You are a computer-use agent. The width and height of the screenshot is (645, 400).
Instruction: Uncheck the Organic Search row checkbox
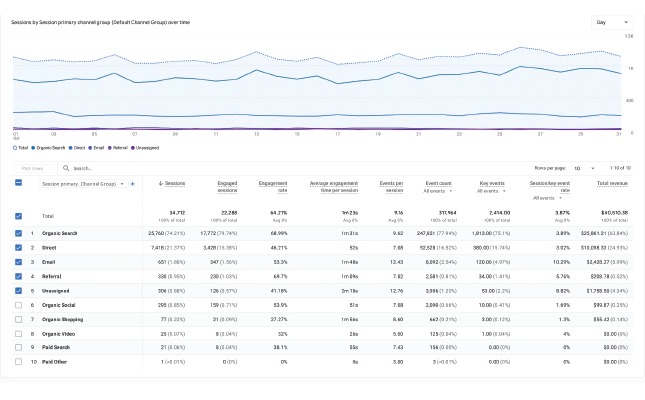coord(19,233)
